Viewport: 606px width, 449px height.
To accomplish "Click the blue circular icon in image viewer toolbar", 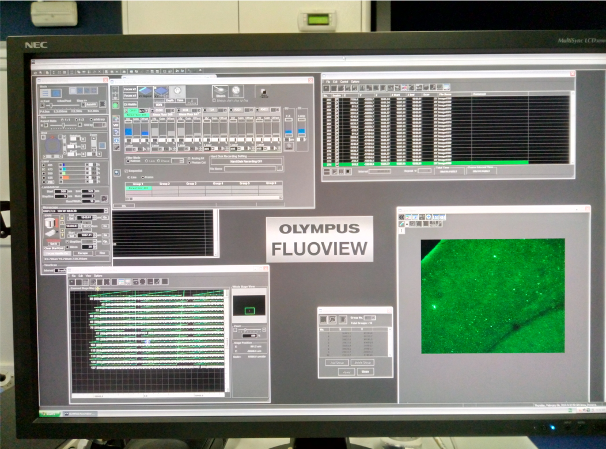I will (428, 217).
